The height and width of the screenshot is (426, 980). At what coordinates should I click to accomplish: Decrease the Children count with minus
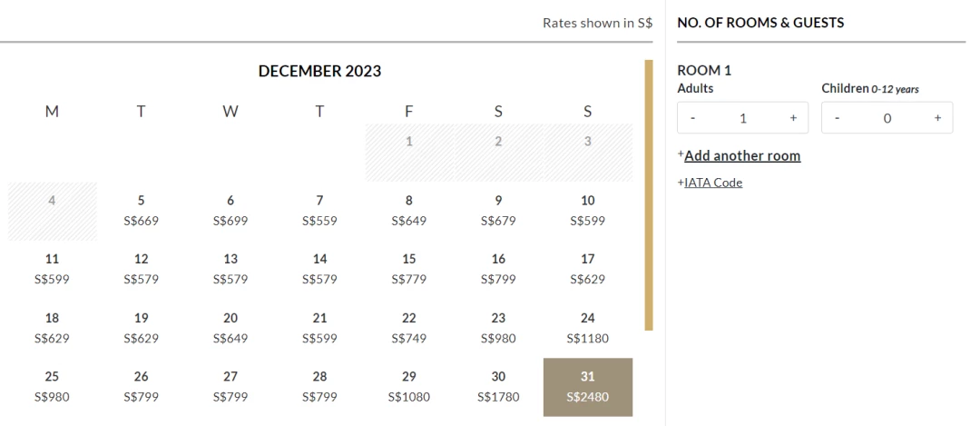[x=837, y=118]
